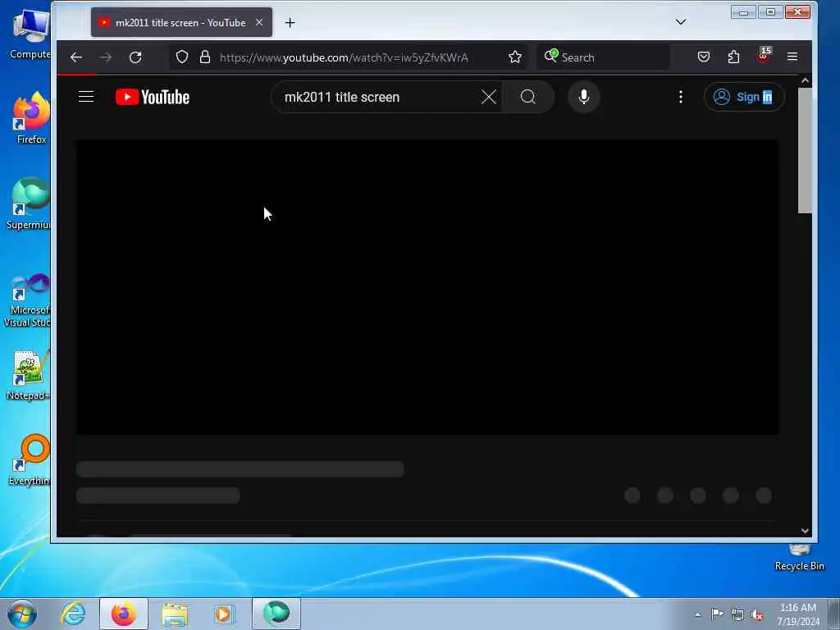Open network status tray icon

coord(737,614)
